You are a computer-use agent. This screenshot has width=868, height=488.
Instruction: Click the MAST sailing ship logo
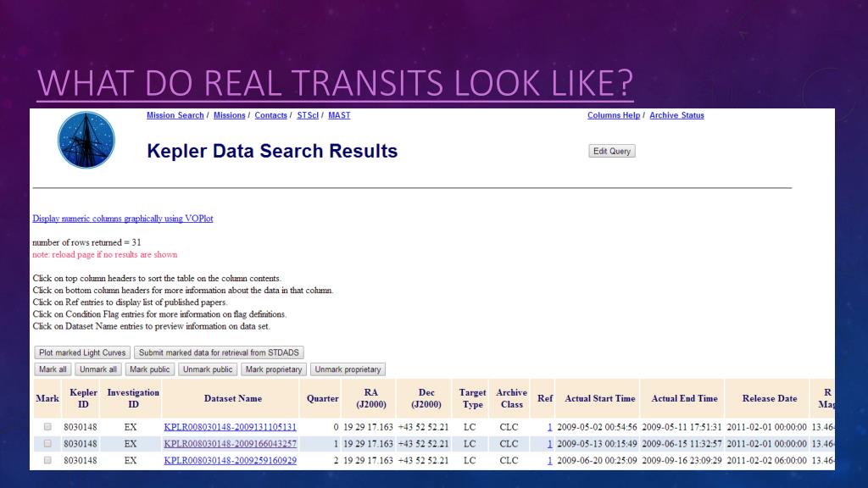click(86, 140)
